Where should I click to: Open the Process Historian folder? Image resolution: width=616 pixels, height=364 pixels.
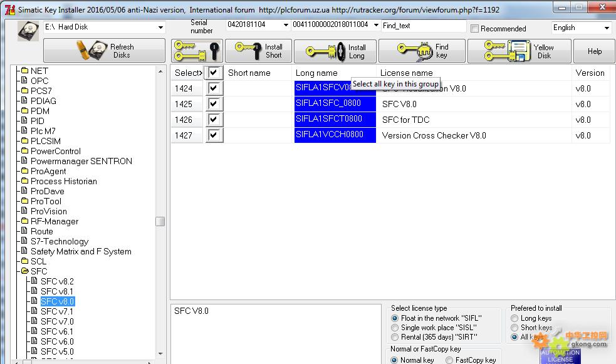click(x=64, y=181)
